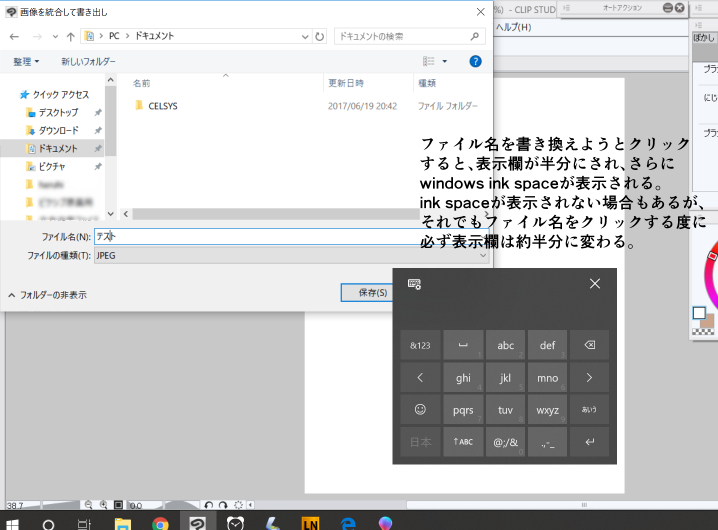The width and height of the screenshot is (718, 530).
Task: Open Google Chrome from the taskbar
Action: coord(160,523)
